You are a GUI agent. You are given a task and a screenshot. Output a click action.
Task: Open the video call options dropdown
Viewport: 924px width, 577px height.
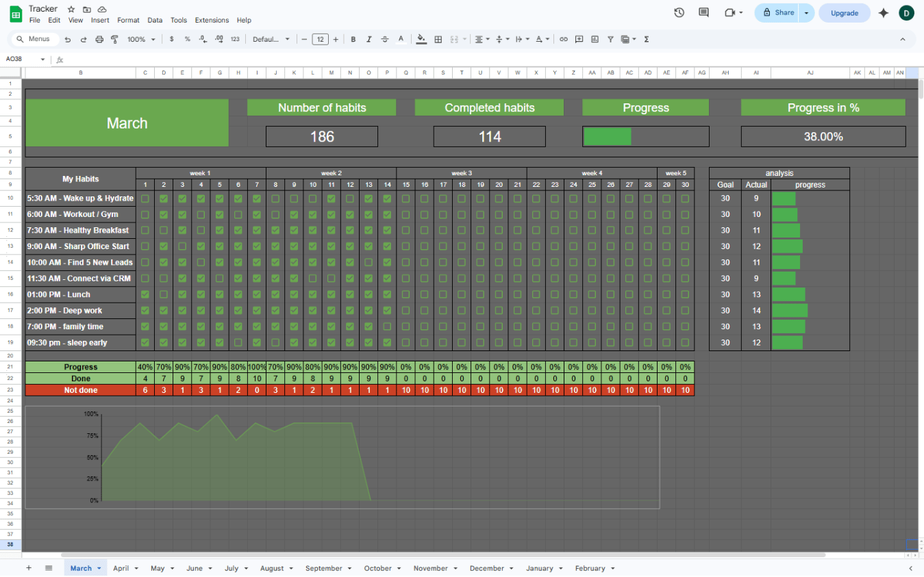click(742, 12)
